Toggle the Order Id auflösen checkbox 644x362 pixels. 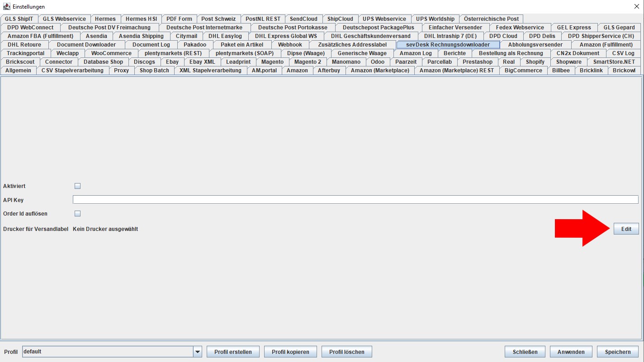[77, 213]
